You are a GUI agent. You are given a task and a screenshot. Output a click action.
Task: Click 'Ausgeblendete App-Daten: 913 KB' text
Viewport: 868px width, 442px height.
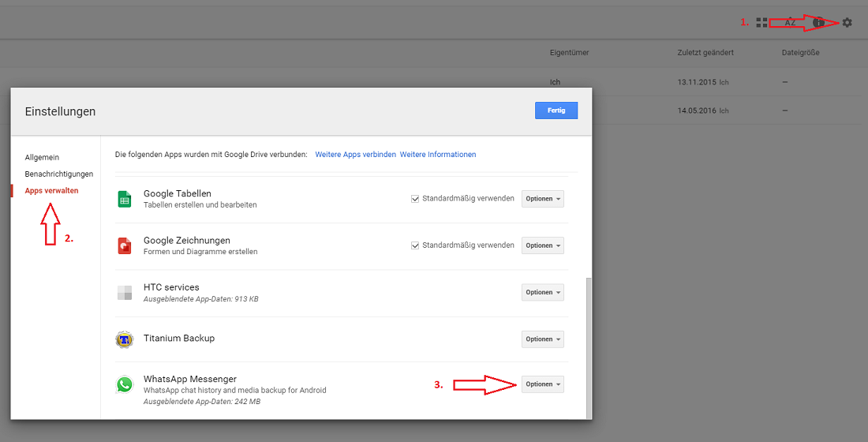point(201,299)
